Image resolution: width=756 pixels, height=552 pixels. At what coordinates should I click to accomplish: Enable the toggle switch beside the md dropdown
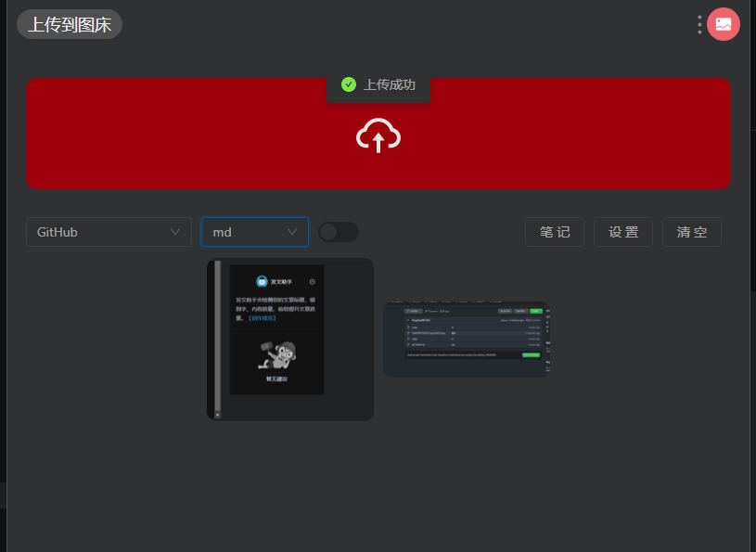point(339,231)
